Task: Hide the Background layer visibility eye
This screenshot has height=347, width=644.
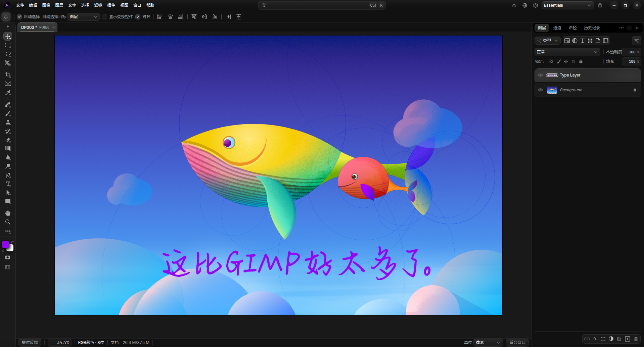Action: tap(541, 90)
